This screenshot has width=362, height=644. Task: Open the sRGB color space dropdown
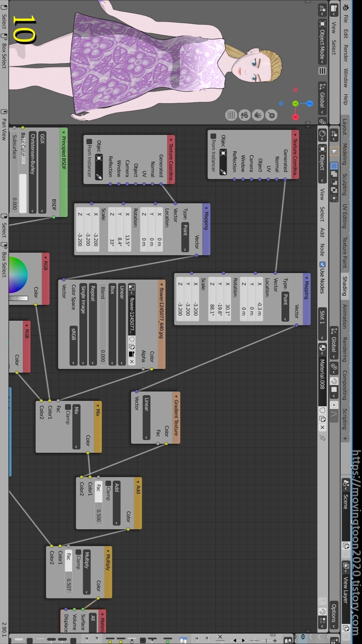coord(73,346)
